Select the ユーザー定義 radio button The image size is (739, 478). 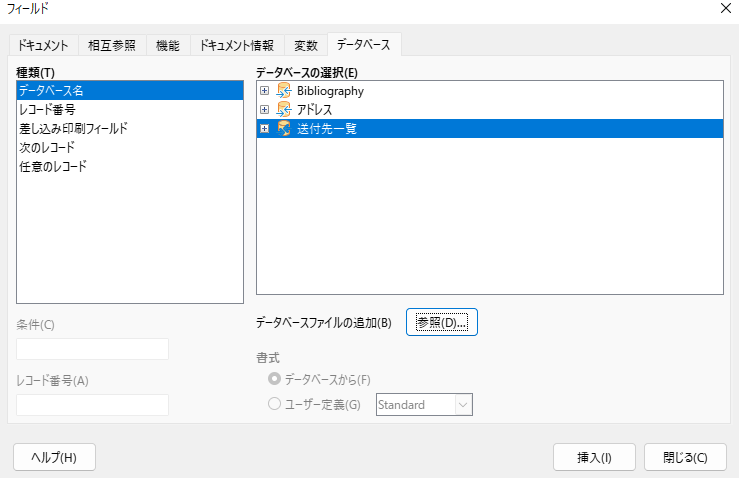coord(275,405)
